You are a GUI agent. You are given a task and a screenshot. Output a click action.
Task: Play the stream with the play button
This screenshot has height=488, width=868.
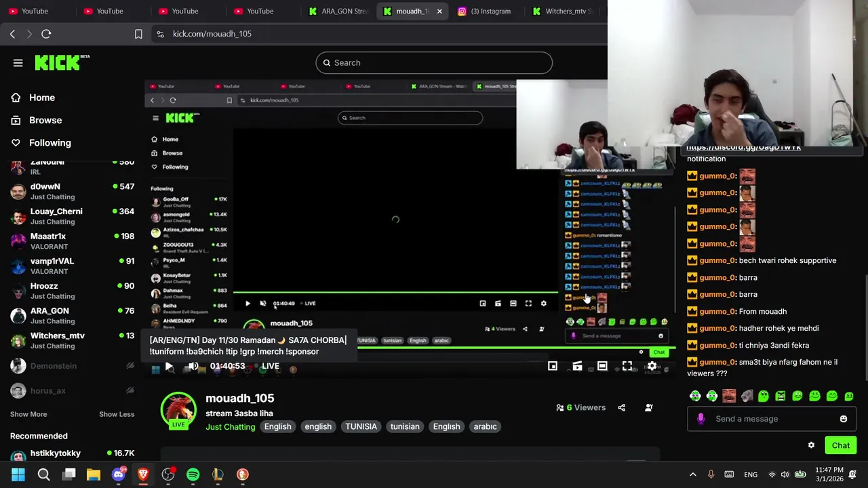click(x=169, y=366)
